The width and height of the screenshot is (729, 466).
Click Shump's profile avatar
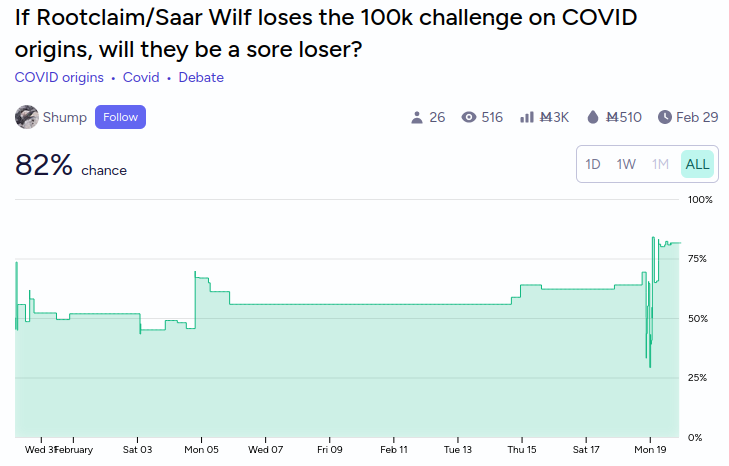tap(27, 117)
